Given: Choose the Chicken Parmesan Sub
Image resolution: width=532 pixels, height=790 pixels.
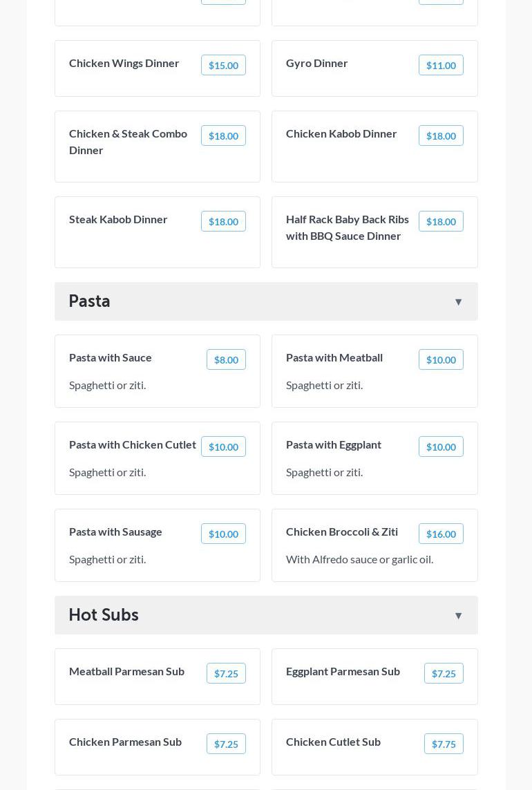Looking at the screenshot, I should pyautogui.click(x=125, y=742).
